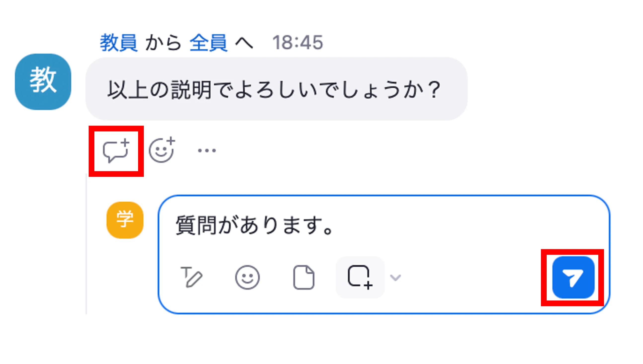Click the へ character after 全員

coord(244,43)
